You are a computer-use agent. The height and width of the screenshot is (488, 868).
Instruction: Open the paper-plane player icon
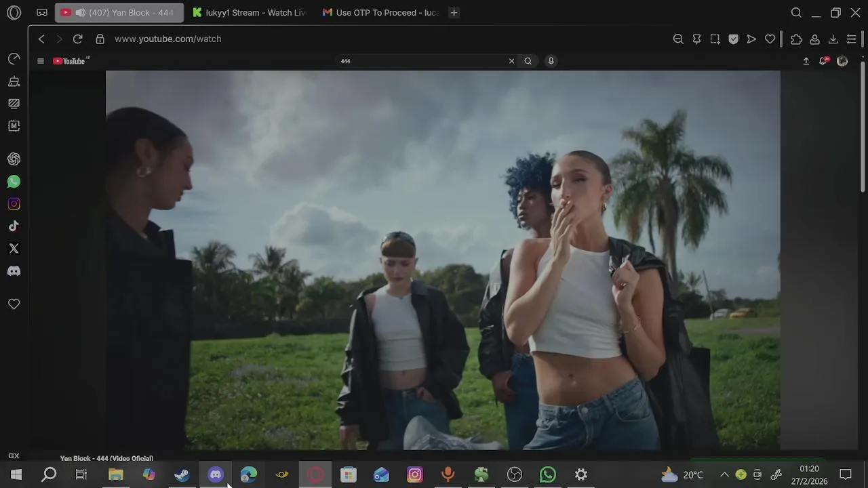coord(751,39)
